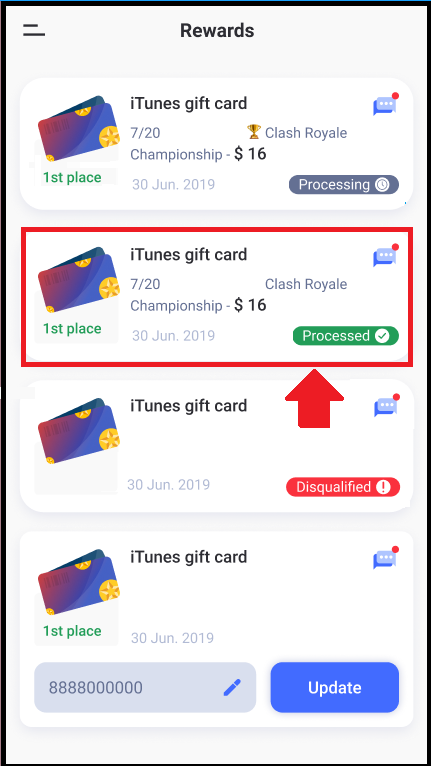The image size is (431, 766).
Task: Click the 8888000000 phone number field
Action: click(x=145, y=687)
